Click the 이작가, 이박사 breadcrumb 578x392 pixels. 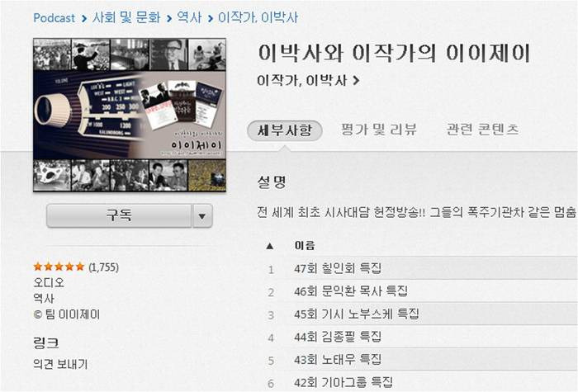point(258,17)
